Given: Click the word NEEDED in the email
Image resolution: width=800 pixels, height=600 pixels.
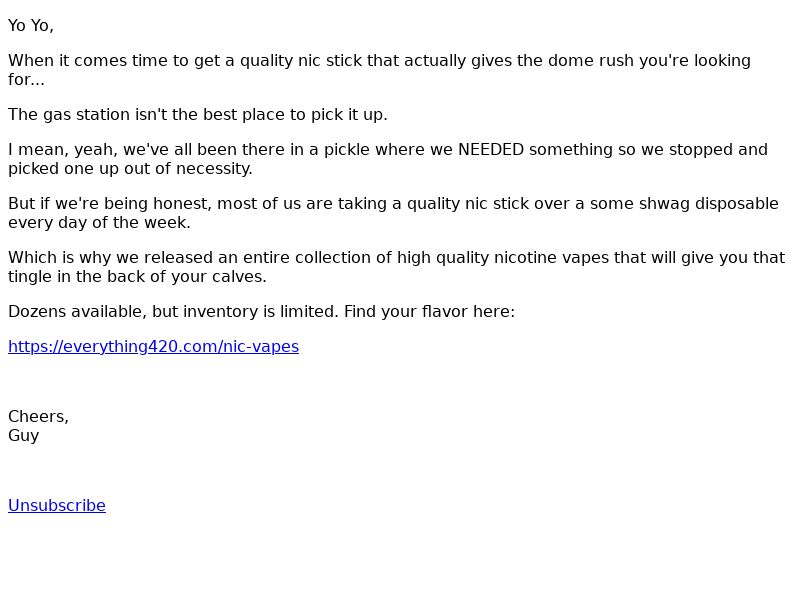Looking at the screenshot, I should tap(491, 149).
